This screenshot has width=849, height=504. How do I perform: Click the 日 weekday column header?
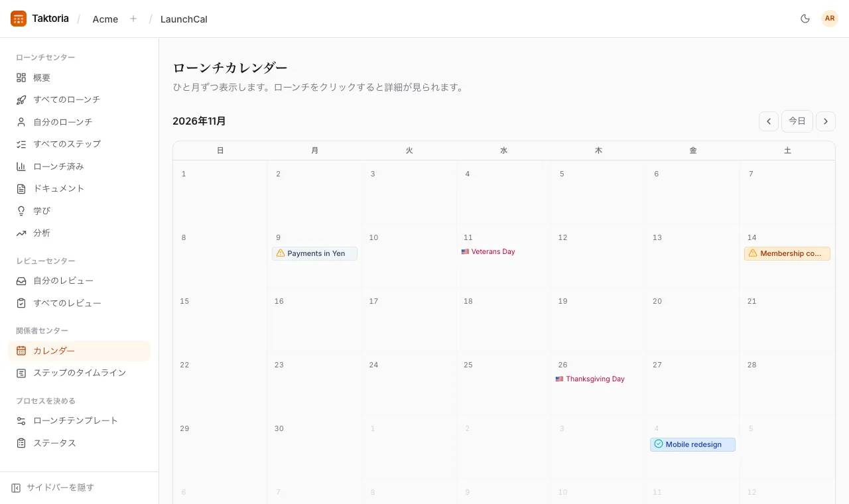click(220, 151)
